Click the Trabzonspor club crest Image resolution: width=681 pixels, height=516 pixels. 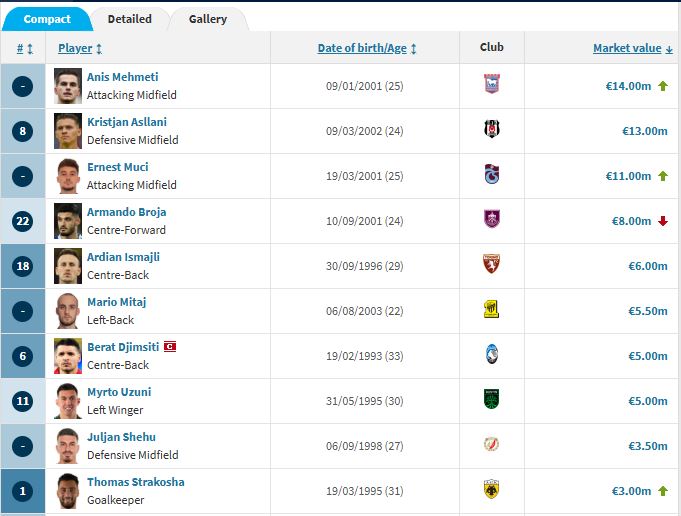tap(491, 175)
